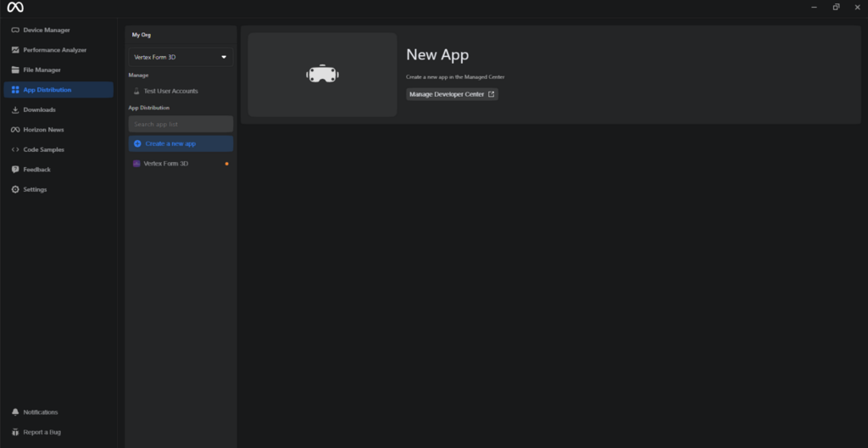Click the Search app list field
The width and height of the screenshot is (868, 448).
point(181,124)
